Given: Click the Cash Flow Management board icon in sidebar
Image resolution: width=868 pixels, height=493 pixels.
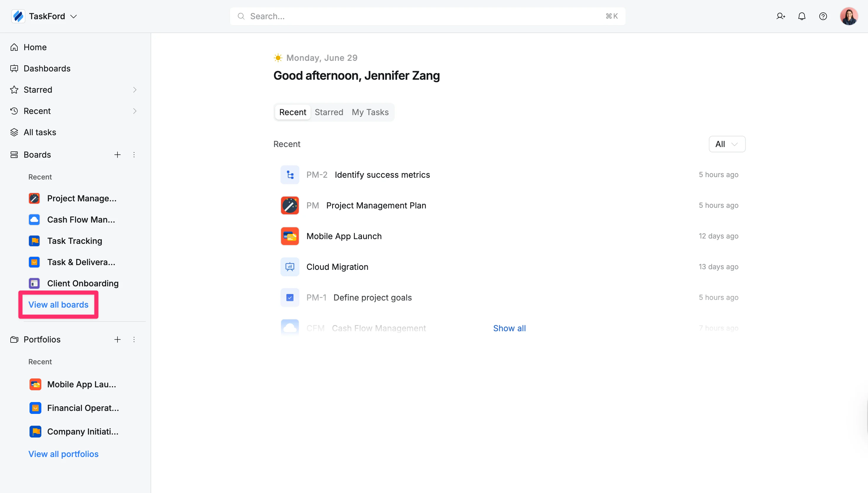Looking at the screenshot, I should (x=34, y=220).
